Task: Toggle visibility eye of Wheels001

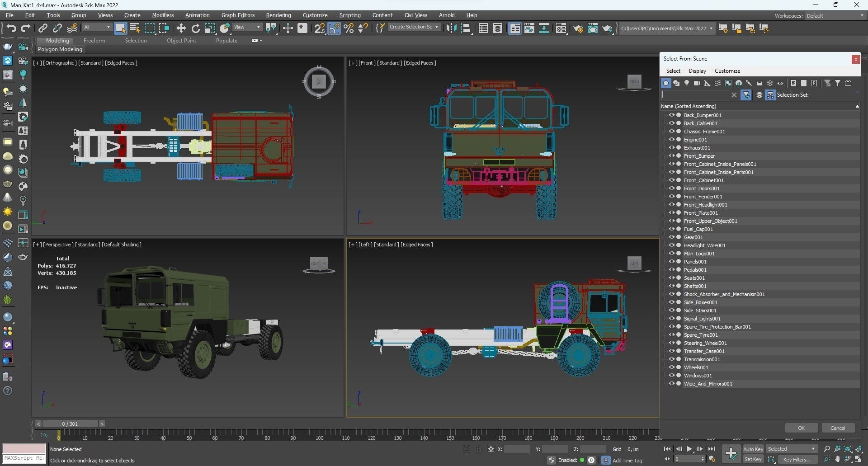Action: pyautogui.click(x=672, y=367)
